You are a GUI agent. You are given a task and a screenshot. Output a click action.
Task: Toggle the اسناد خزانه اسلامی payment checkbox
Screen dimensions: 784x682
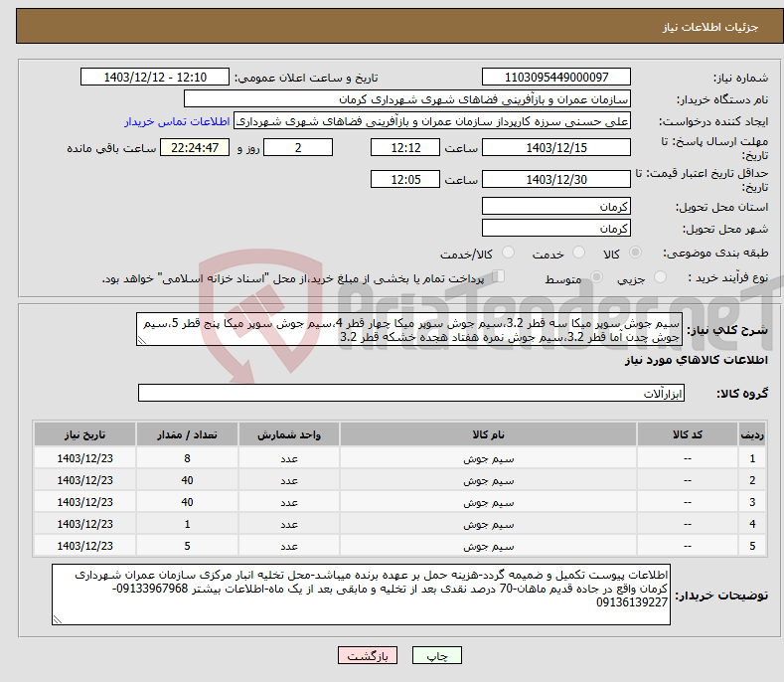coord(499,276)
